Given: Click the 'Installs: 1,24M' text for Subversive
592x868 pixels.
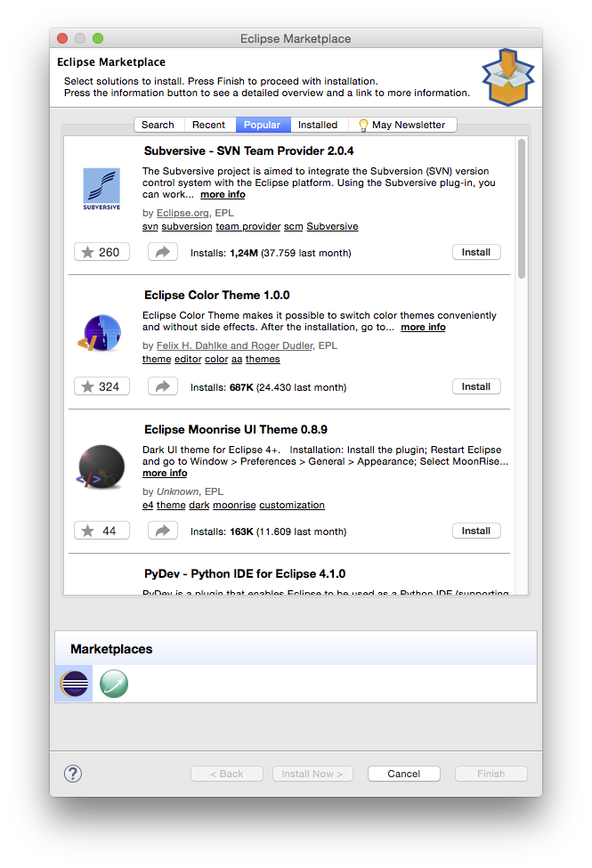Looking at the screenshot, I should (224, 253).
